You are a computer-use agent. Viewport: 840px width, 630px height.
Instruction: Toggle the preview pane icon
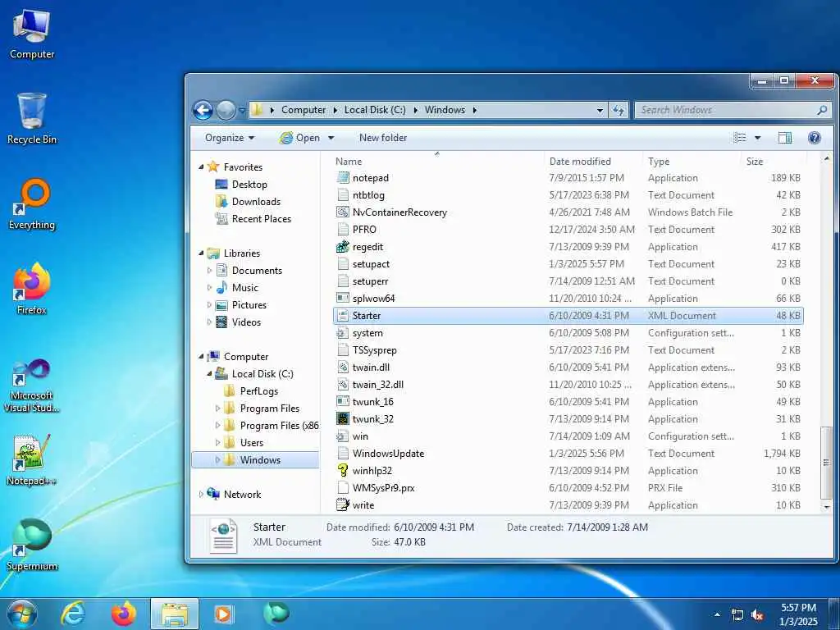(785, 138)
